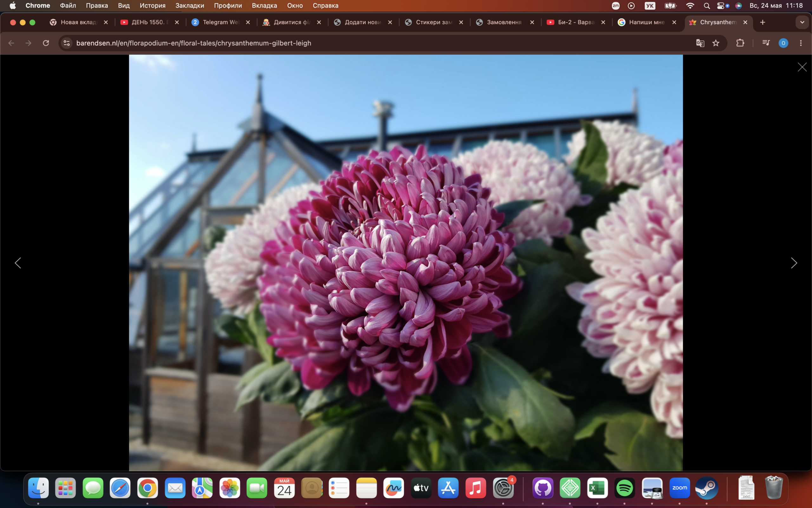Close the Би-2 - Варва tab
This screenshot has height=508, width=812.
[603, 22]
